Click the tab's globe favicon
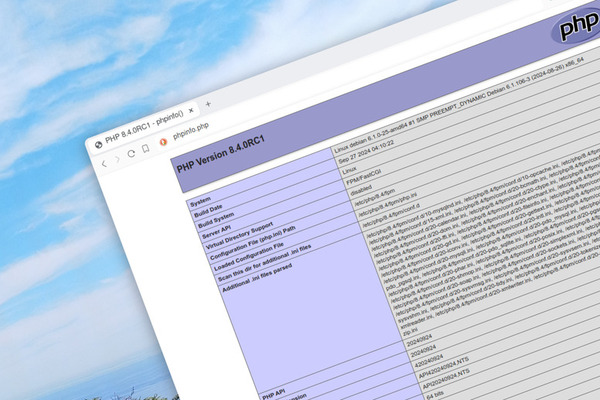 pyautogui.click(x=98, y=144)
